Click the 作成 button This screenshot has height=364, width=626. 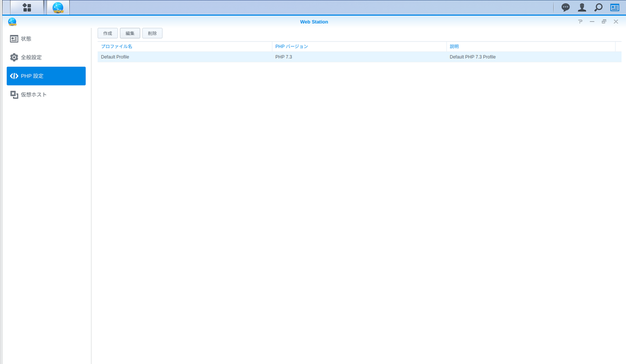[107, 33]
